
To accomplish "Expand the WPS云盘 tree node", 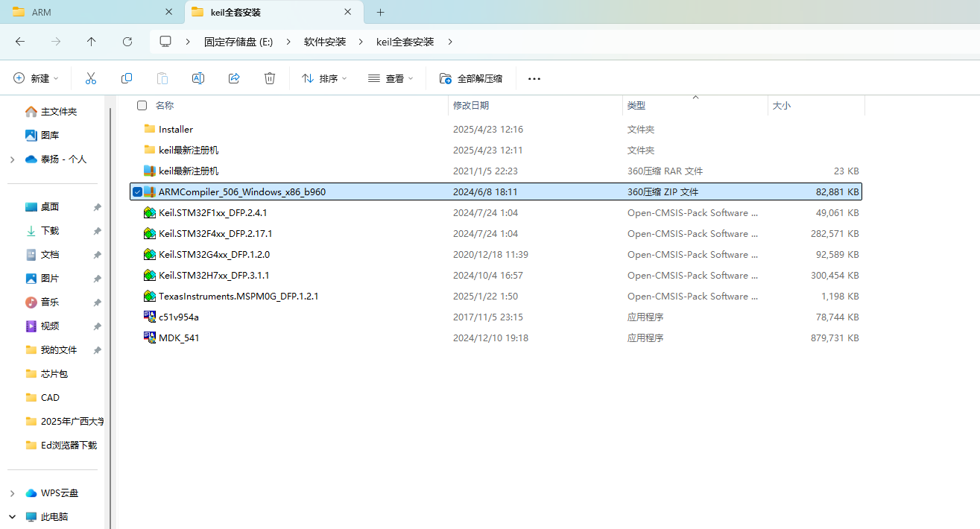I will point(12,493).
